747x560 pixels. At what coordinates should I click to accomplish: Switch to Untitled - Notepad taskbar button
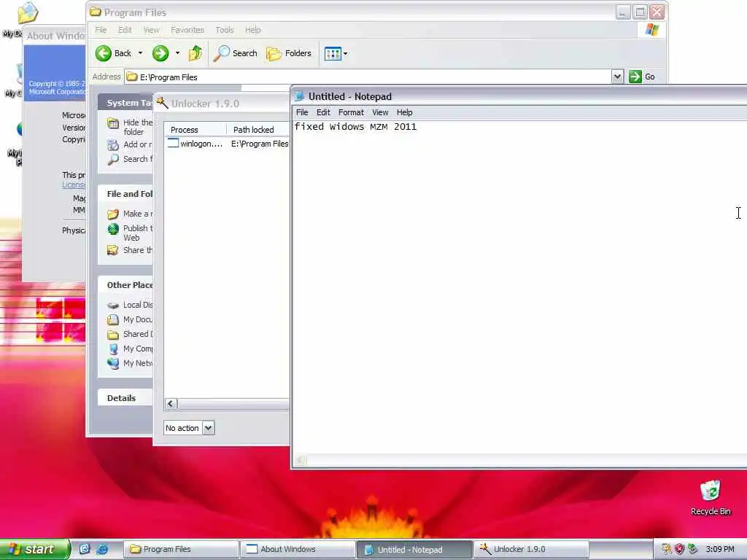click(414, 550)
